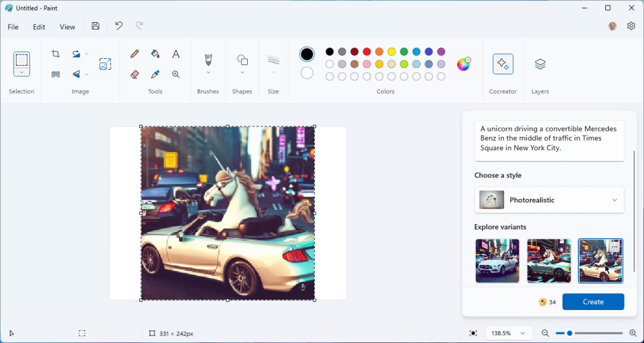Open the View menu

coord(67,27)
